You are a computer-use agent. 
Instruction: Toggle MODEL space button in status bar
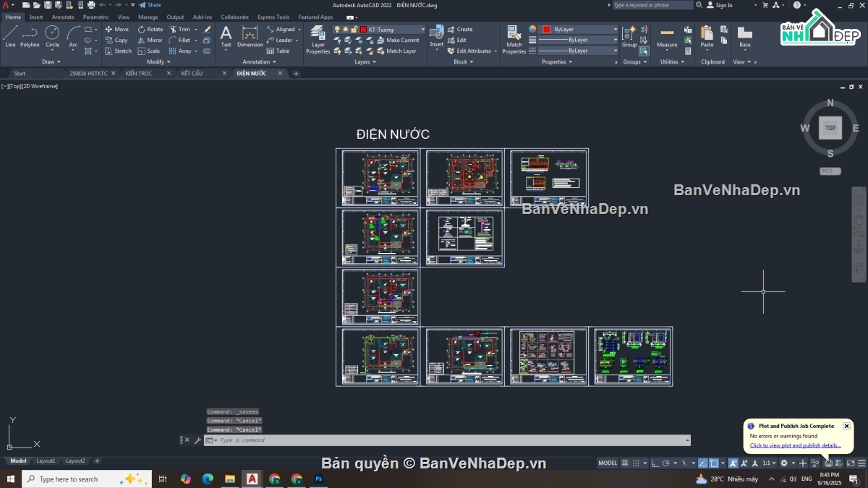point(608,463)
